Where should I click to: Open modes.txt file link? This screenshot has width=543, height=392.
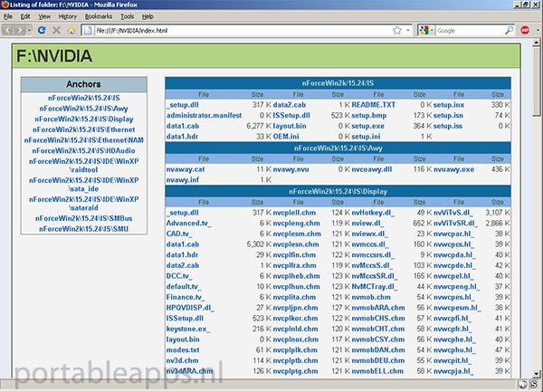[183, 350]
